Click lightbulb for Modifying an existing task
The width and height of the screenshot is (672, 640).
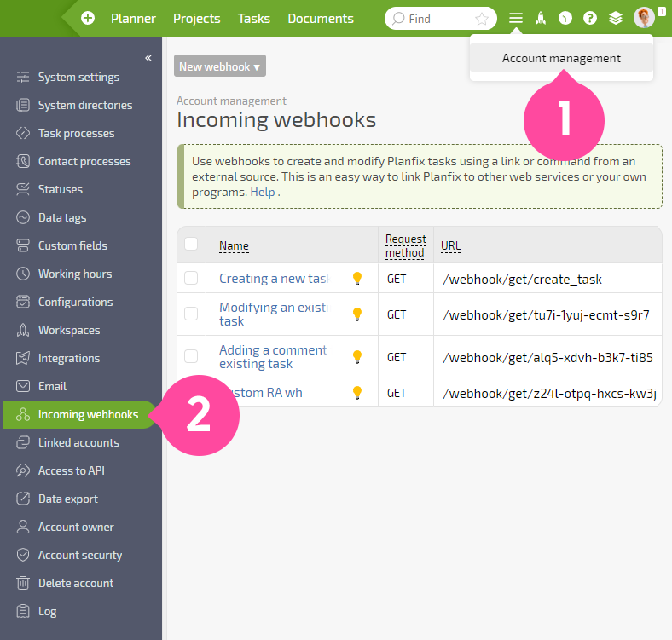tap(357, 314)
